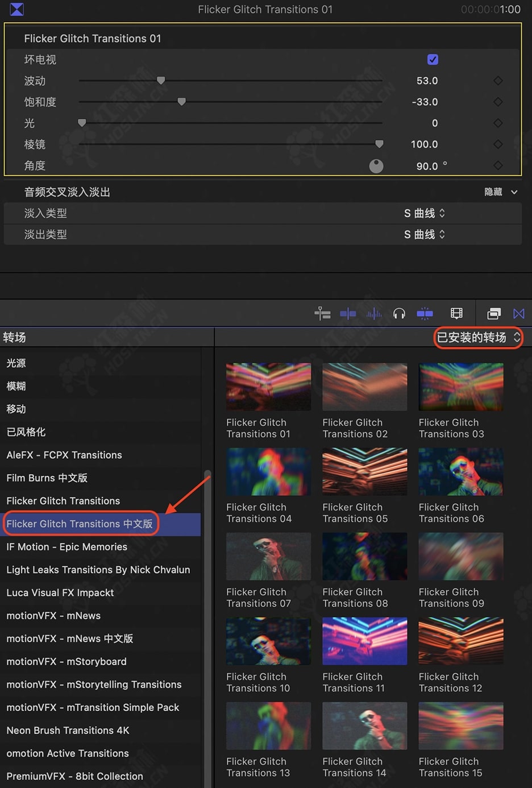Add keyframe for 波动 parameter
Screen dimensions: 532x788
click(498, 81)
